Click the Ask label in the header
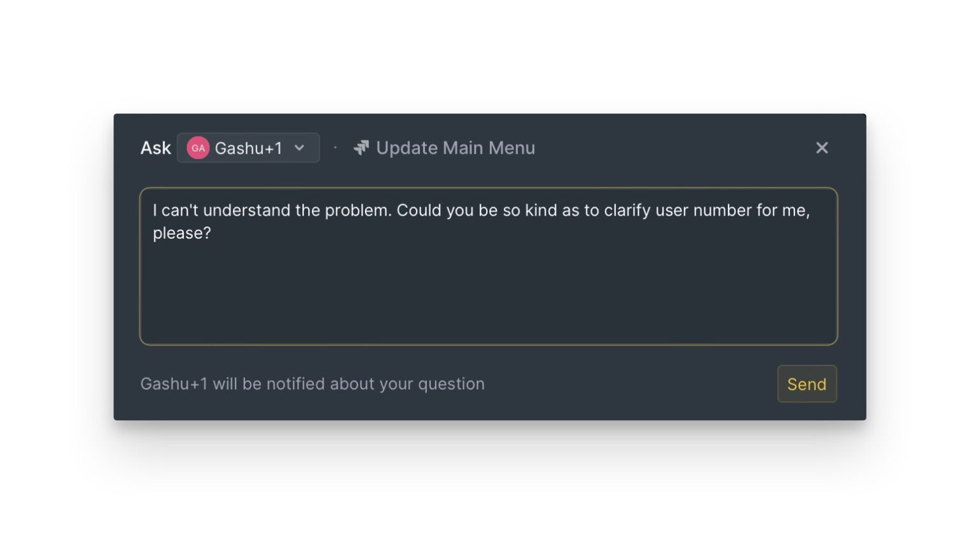 pyautogui.click(x=155, y=147)
